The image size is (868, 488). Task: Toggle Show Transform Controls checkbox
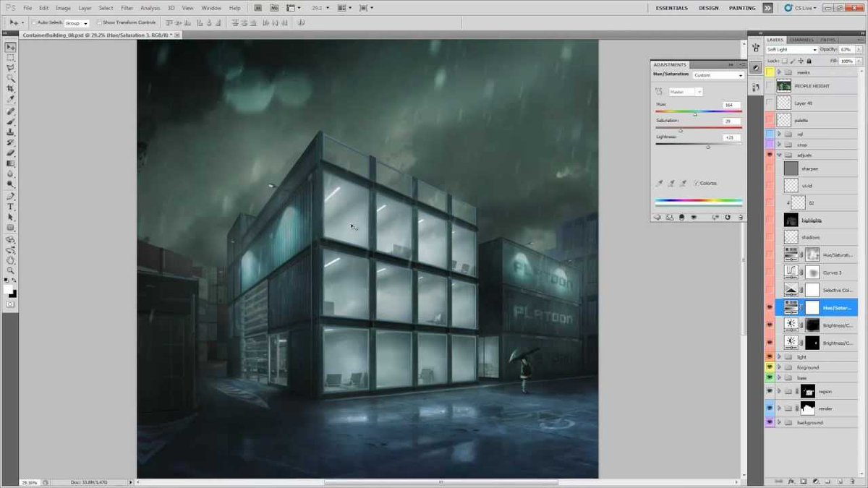coord(99,23)
